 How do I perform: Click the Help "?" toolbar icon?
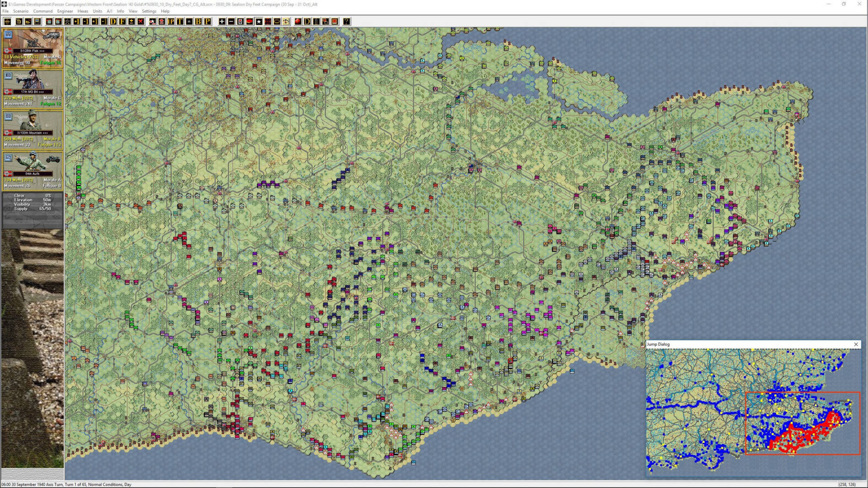click(347, 21)
